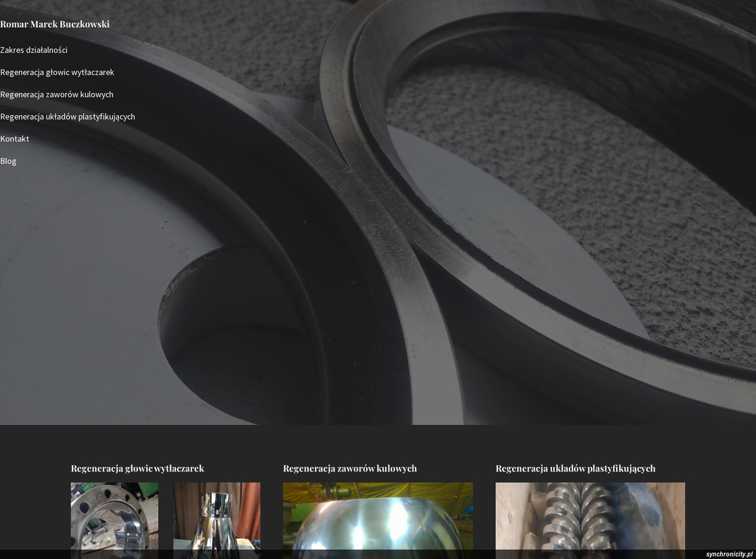Open Zakres działalności from the top menu

coord(34,50)
